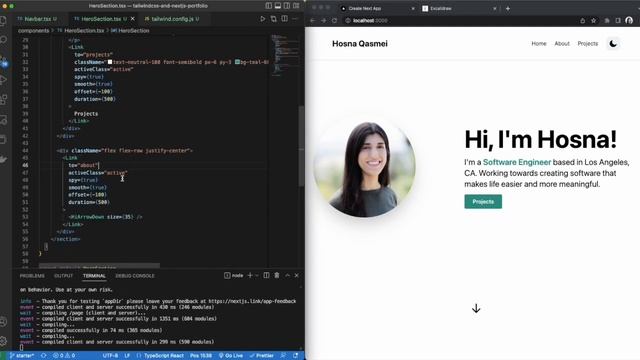Click the editor minimap overview

(x=285, y=55)
